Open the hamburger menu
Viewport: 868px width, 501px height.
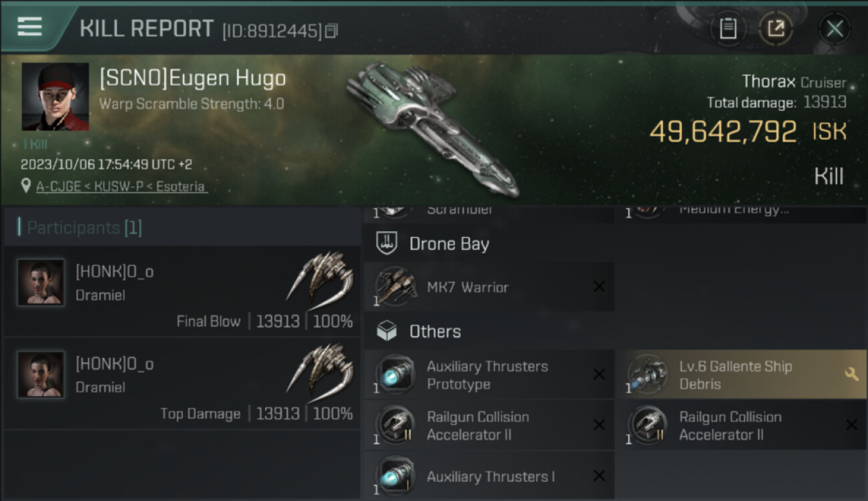[29, 27]
